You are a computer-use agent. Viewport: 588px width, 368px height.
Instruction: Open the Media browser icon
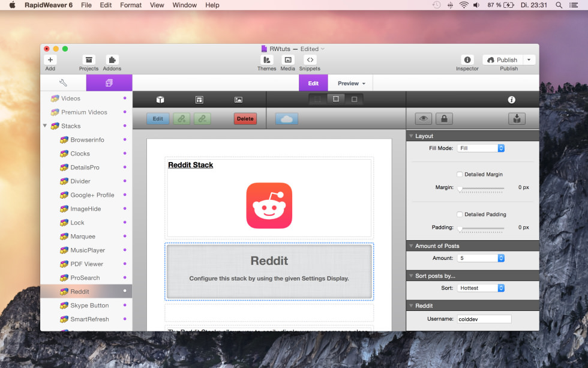(287, 60)
